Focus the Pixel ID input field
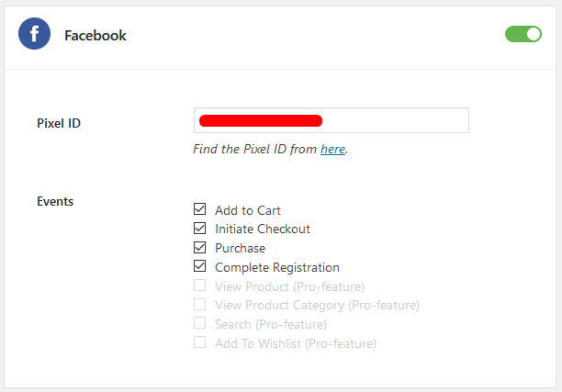Image resolution: width=562 pixels, height=392 pixels. click(x=332, y=120)
